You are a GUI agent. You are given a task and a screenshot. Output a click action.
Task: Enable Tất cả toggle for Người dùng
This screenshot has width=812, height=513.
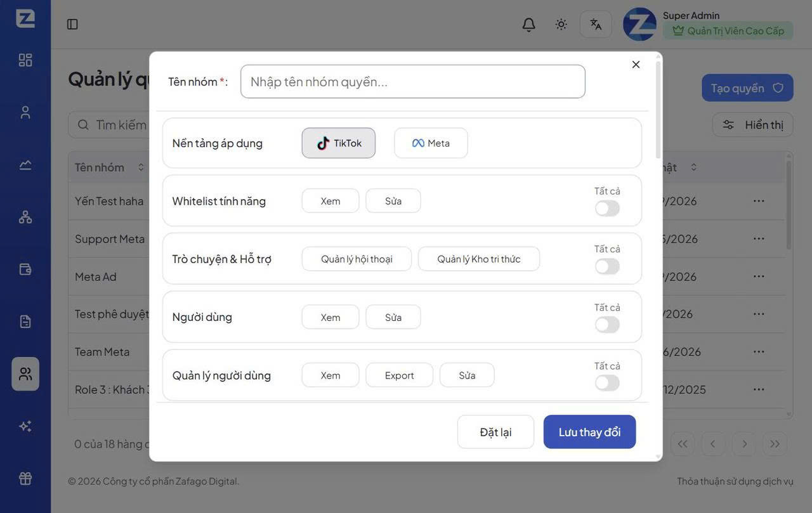coord(607,325)
